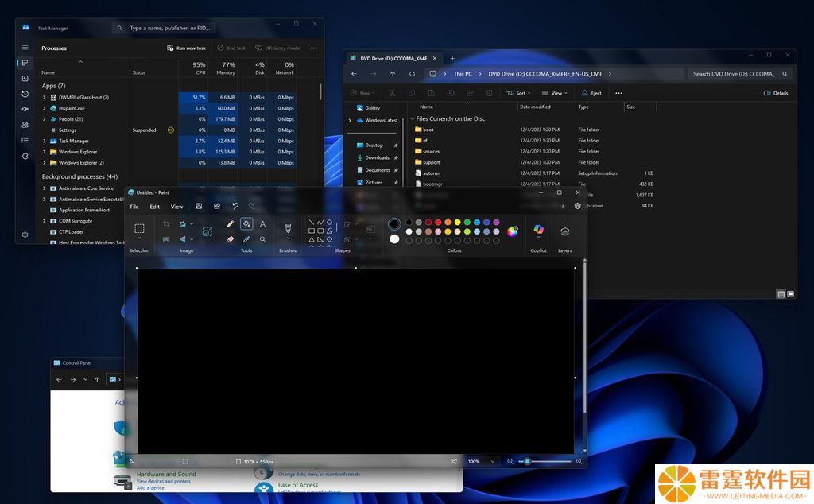The image size is (814, 504).
Task: Expand Antimalware Core Service process
Action: 45,188
